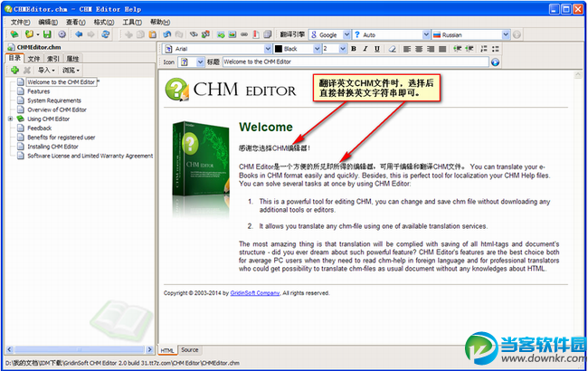Click the green plus Add topic icon
Viewport: 588px width, 371px height.
click(x=15, y=70)
